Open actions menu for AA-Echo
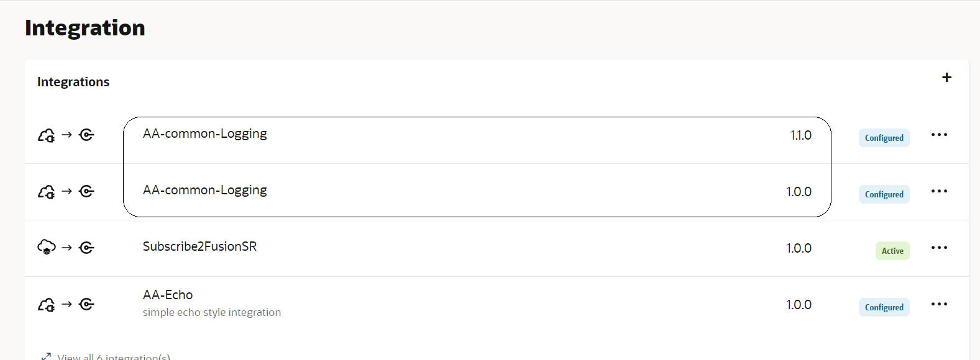This screenshot has height=360, width=980. pyautogui.click(x=939, y=304)
